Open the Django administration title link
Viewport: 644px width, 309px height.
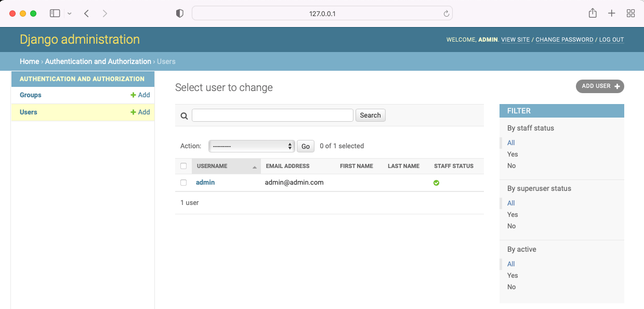(80, 40)
